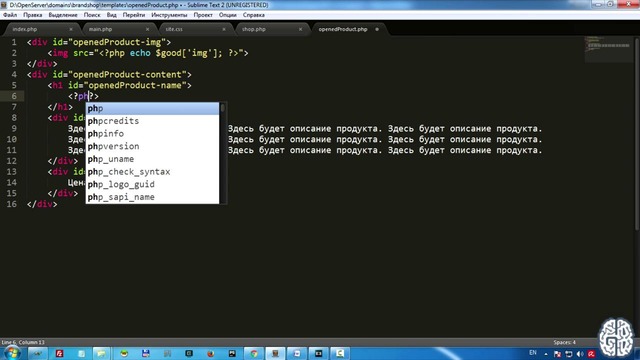
Task: Click line number 1 in the gutter
Action: [x=14, y=42]
